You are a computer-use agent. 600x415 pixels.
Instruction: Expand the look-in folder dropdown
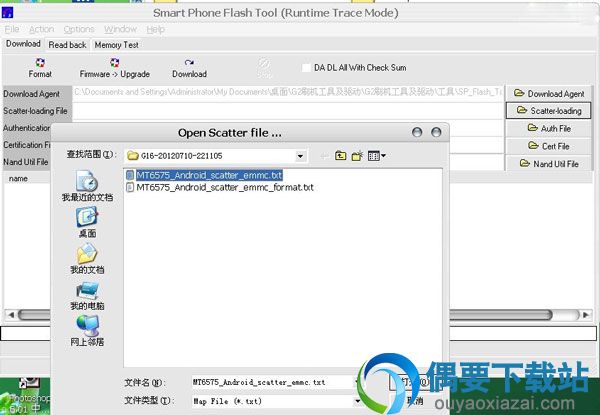[x=300, y=156]
